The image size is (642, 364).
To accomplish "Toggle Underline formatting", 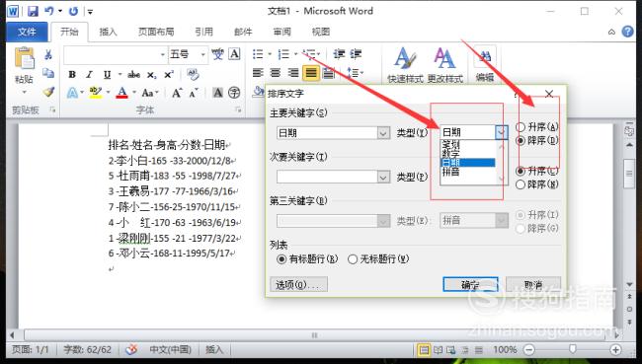I will [x=107, y=74].
